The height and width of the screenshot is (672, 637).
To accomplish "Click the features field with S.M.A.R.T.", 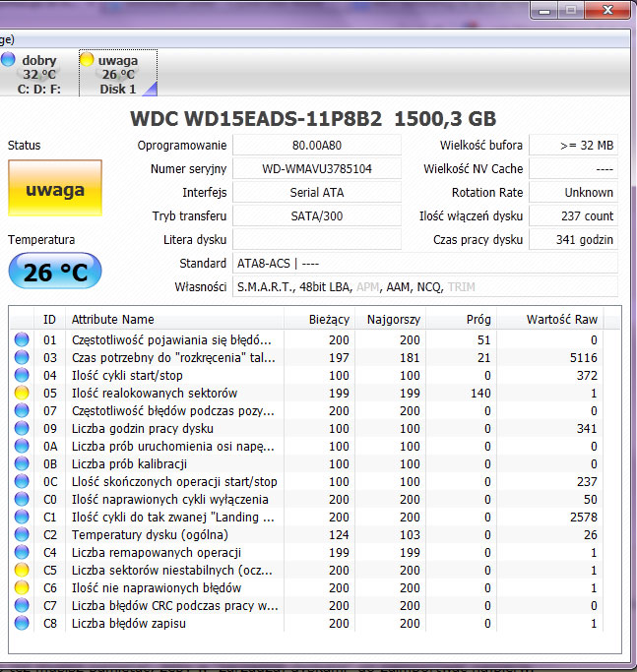I will click(x=424, y=286).
